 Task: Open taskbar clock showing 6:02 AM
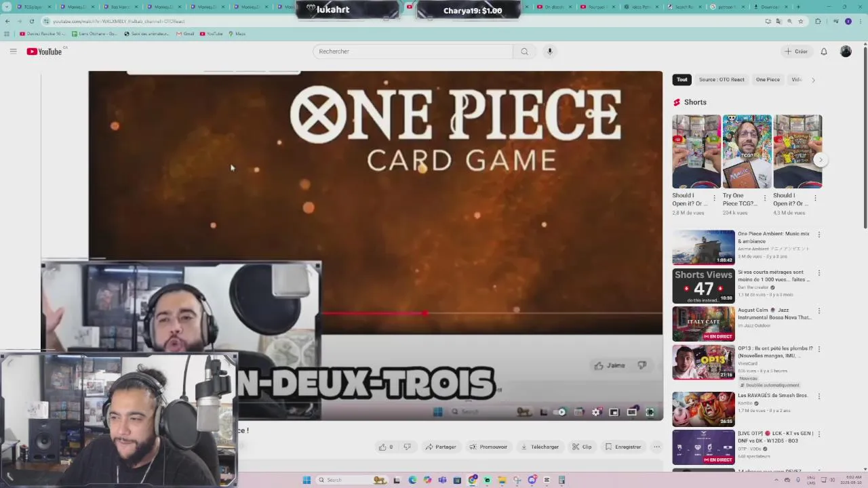point(852,480)
